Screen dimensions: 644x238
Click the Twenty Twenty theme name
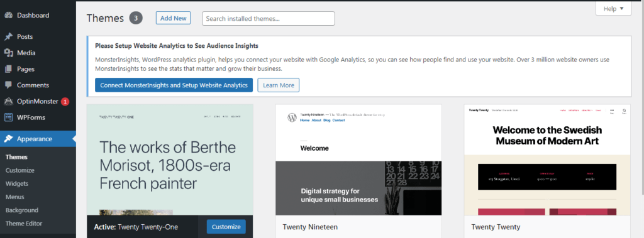point(496,227)
